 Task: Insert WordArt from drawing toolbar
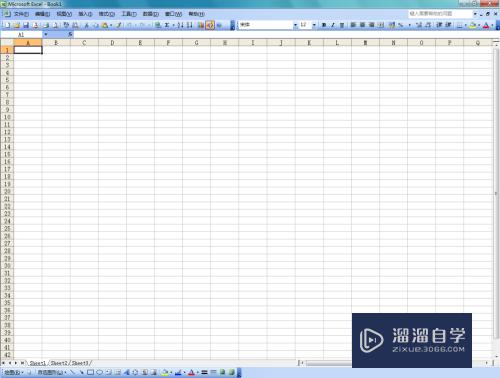point(126,372)
